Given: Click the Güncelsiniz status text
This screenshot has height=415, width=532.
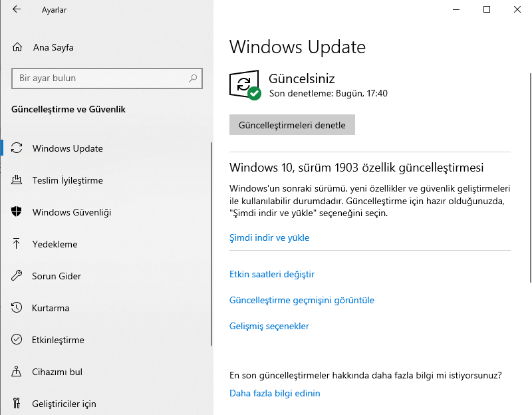Looking at the screenshot, I should 302,78.
